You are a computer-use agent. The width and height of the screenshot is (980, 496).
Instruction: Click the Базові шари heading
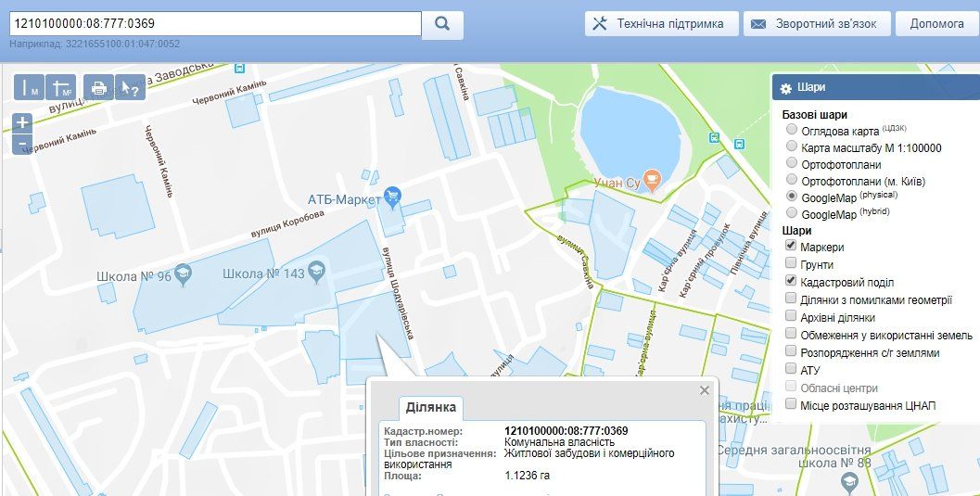[x=814, y=115]
